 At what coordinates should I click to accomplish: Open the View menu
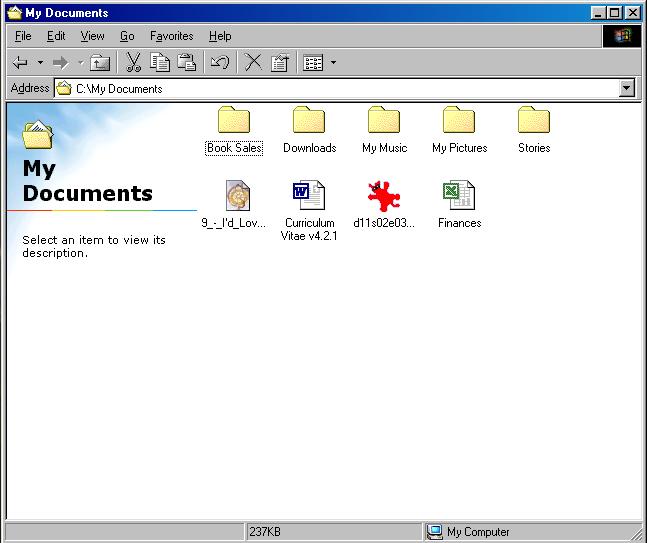[92, 36]
